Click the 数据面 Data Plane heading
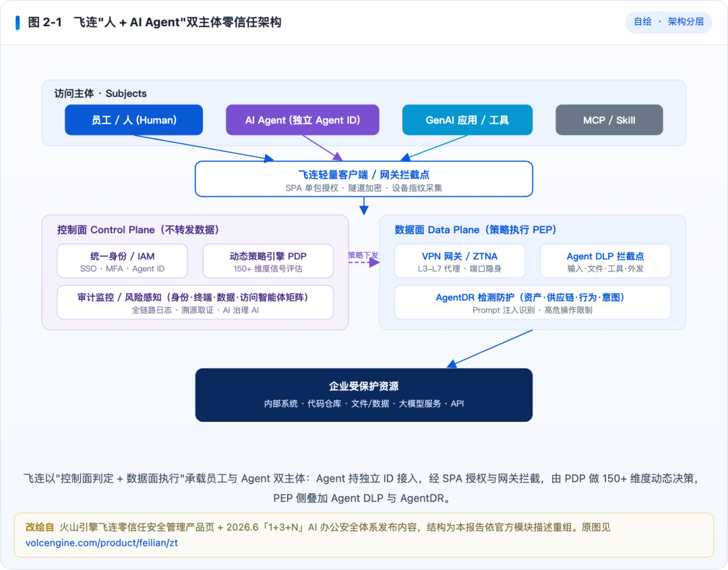728x570 pixels. [475, 230]
